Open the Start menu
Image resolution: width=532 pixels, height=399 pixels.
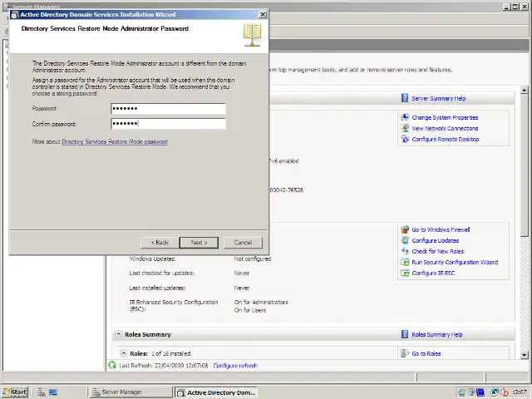(x=15, y=392)
